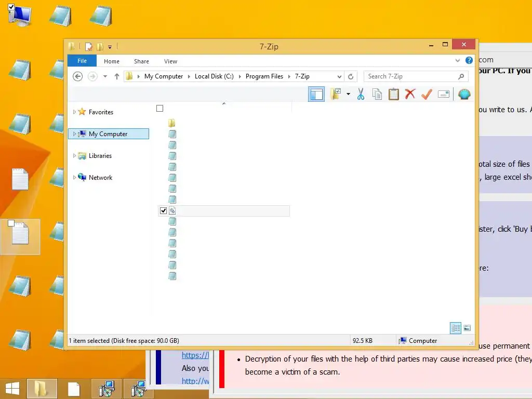Image resolution: width=532 pixels, height=399 pixels.
Task: Select the Computer icon on the desktop
Action: click(20, 15)
